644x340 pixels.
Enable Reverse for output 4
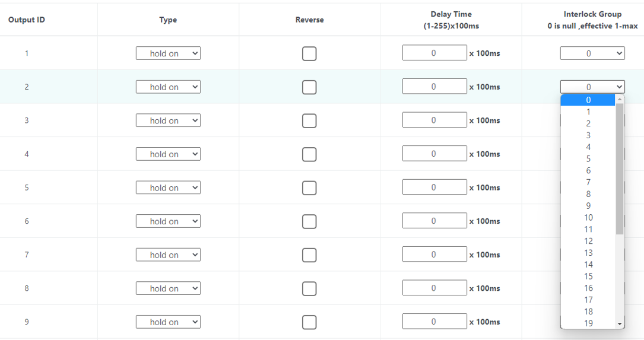(309, 154)
